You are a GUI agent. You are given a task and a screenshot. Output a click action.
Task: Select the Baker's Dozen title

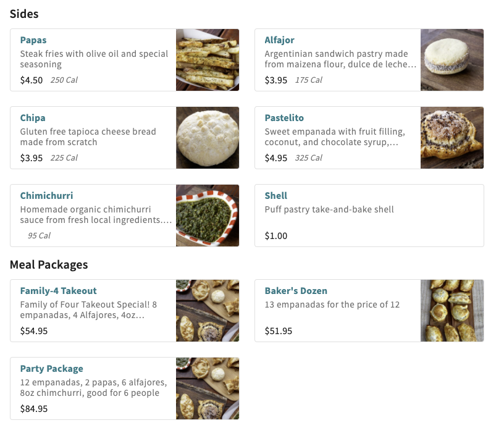[x=296, y=291]
